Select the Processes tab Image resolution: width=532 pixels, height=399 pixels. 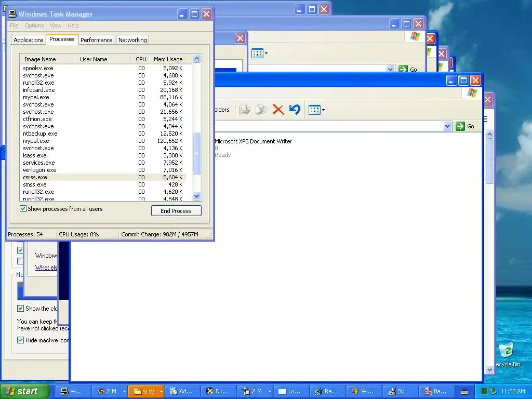point(62,39)
